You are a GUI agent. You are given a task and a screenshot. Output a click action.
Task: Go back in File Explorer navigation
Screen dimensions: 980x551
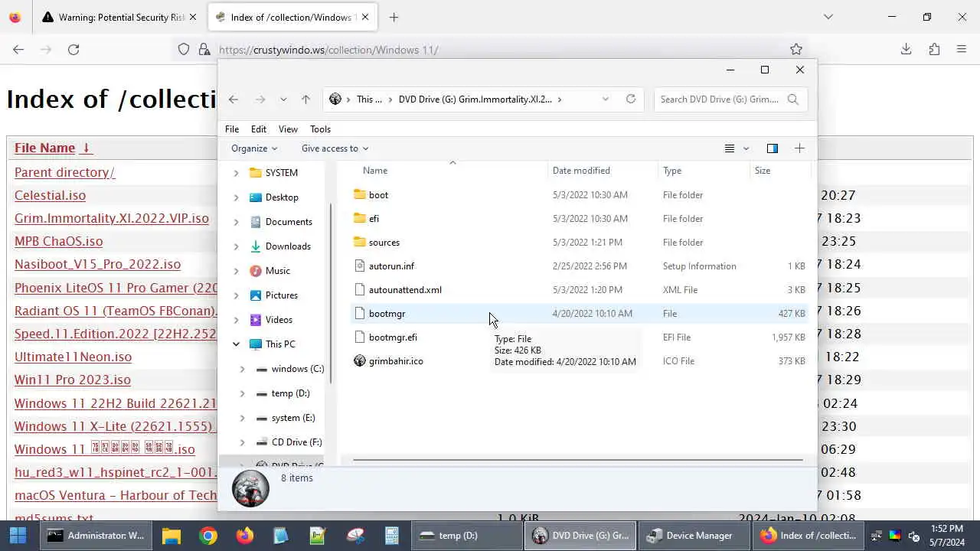[234, 99]
